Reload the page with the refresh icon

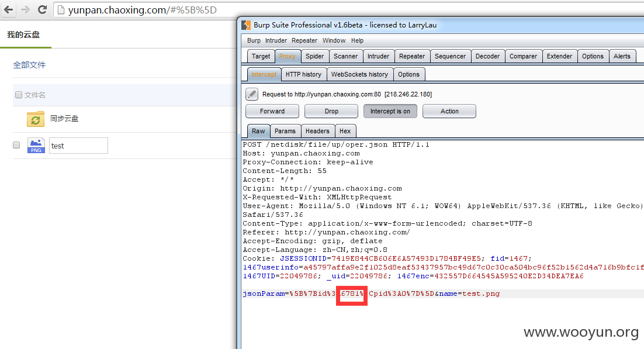click(x=42, y=9)
